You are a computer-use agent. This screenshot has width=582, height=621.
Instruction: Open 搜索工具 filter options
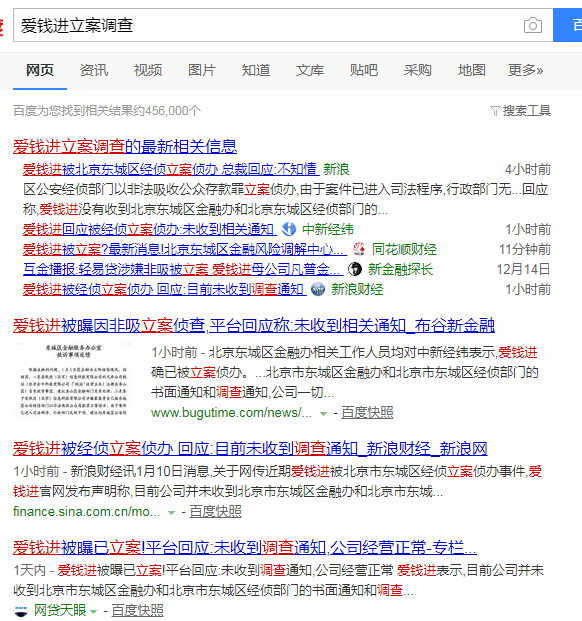click(x=520, y=110)
